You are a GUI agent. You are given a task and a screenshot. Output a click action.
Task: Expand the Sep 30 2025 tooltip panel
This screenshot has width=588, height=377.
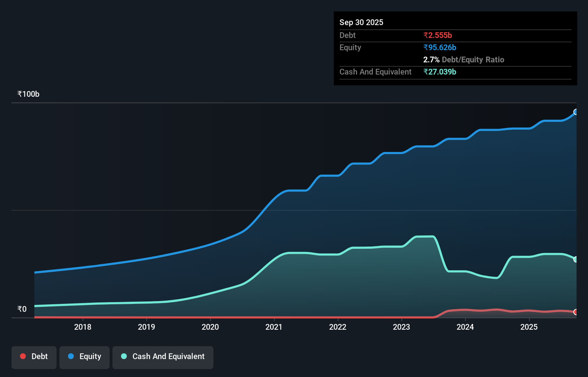[x=361, y=22]
